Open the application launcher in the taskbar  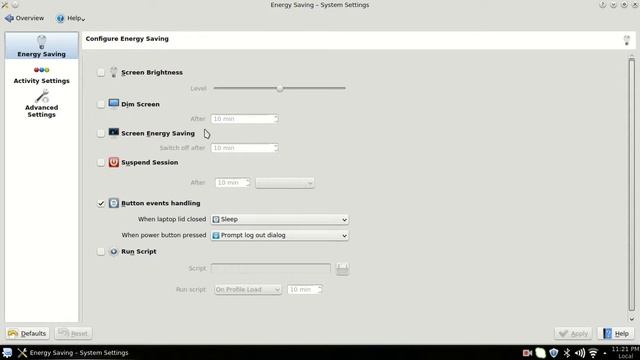pos(7,353)
